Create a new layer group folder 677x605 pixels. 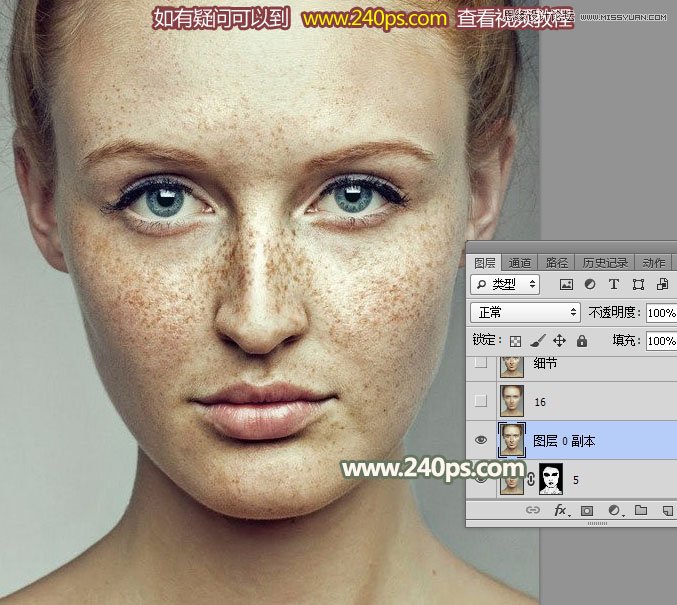(x=641, y=511)
